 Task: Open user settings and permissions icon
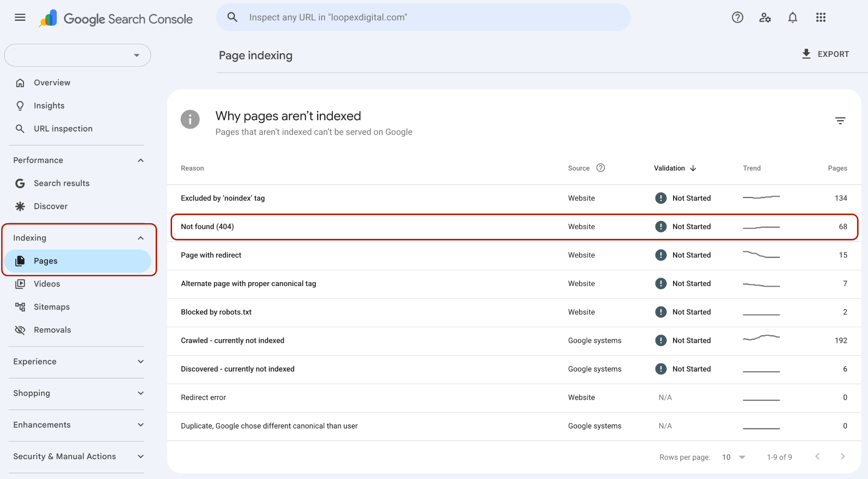pyautogui.click(x=765, y=17)
